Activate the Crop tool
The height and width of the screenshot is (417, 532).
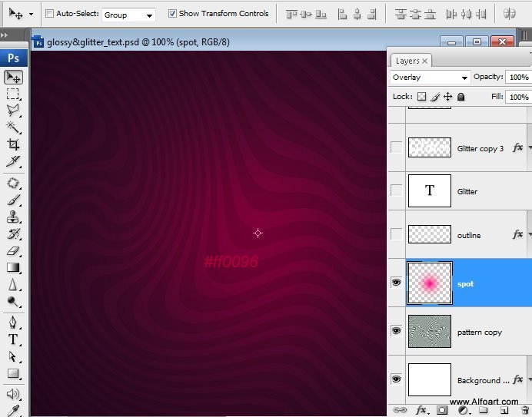pyautogui.click(x=13, y=144)
